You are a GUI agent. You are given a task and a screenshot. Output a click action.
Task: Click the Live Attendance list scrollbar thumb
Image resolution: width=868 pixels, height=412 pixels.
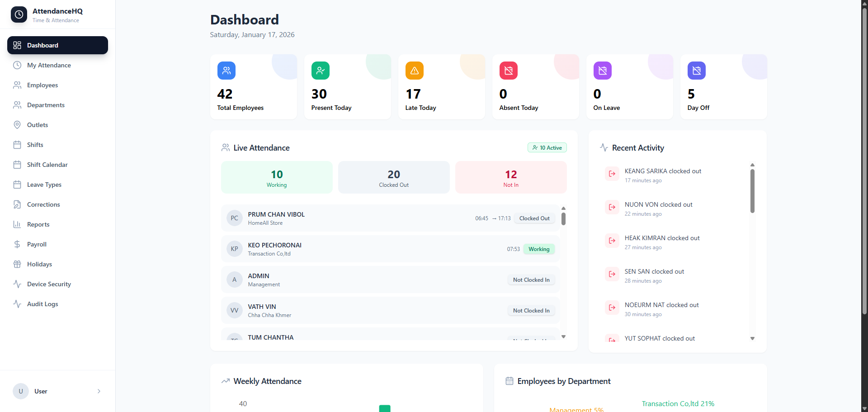563,219
